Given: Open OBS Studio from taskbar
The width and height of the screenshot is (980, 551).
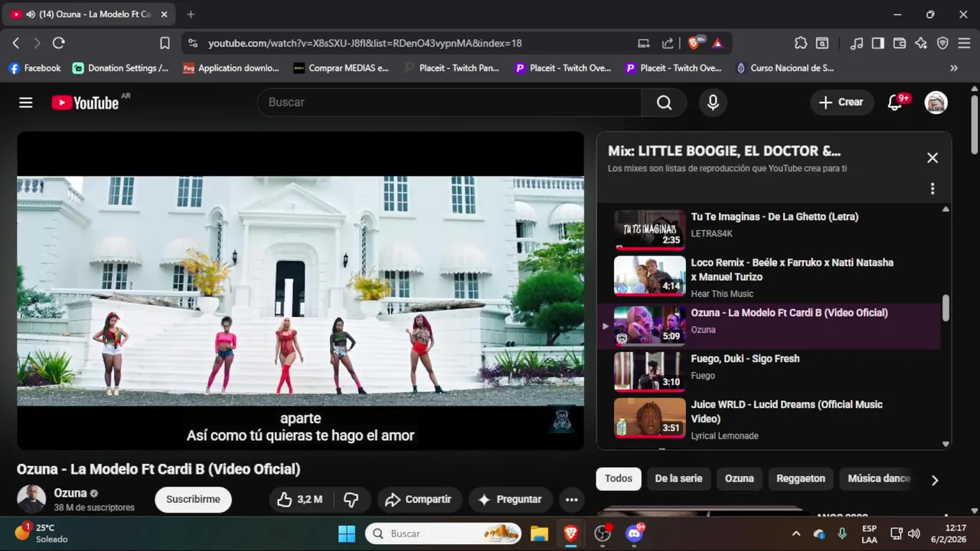Looking at the screenshot, I should (x=603, y=533).
